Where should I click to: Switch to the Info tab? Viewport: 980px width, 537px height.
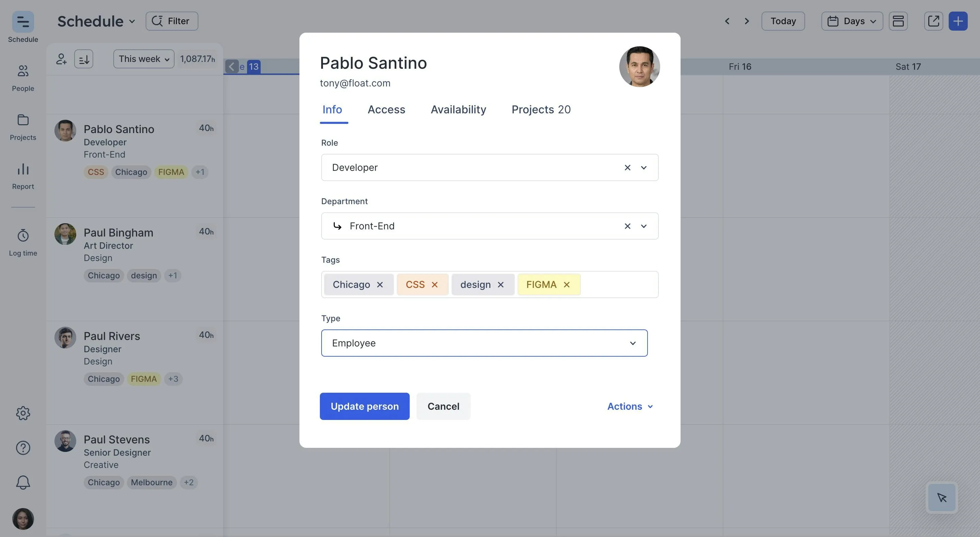click(332, 110)
